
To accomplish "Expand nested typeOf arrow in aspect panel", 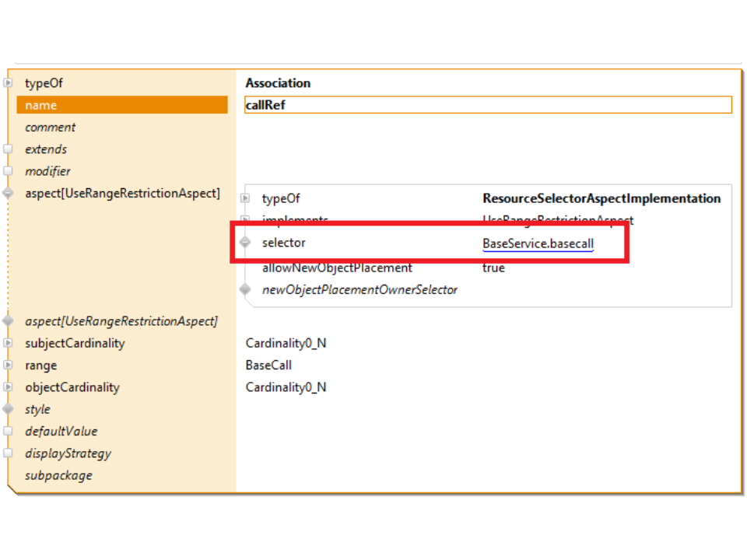I will (x=245, y=199).
